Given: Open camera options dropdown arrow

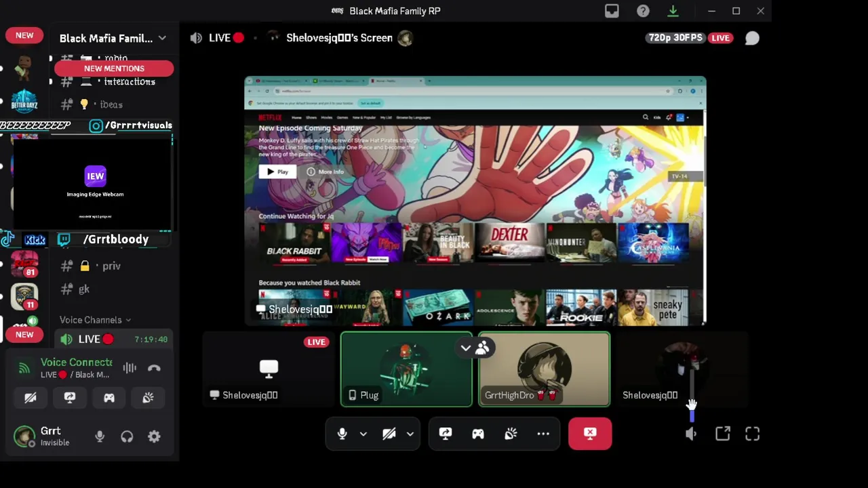Looking at the screenshot, I should click(x=410, y=434).
